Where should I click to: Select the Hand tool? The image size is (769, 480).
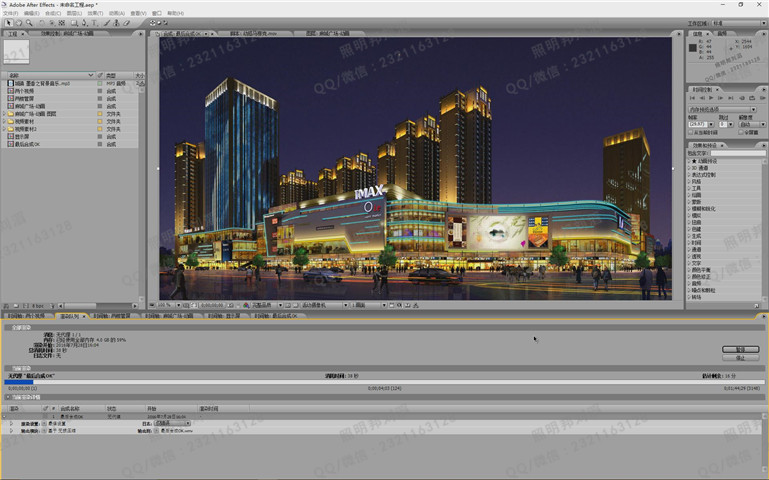[x=19, y=23]
